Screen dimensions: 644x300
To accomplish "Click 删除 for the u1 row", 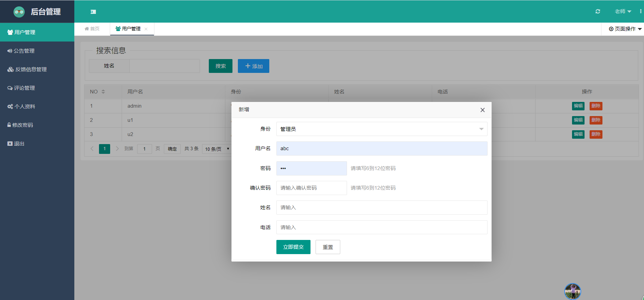I will click(596, 120).
